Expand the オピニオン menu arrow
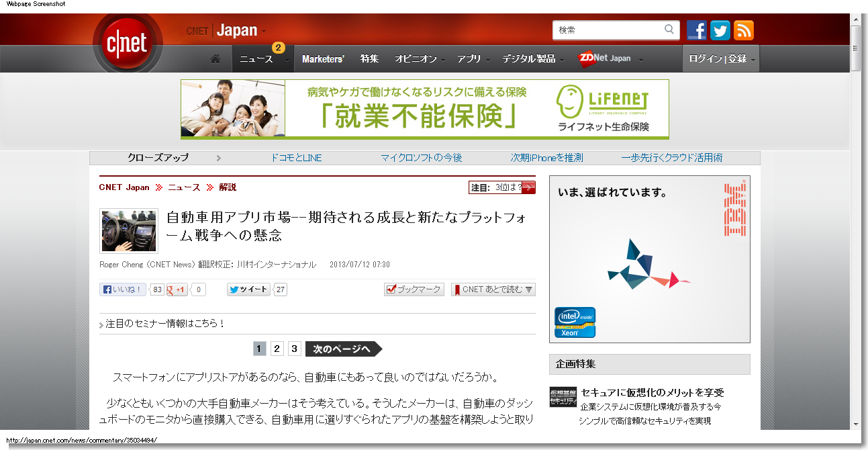The width and height of the screenshot is (868, 450). click(x=444, y=60)
